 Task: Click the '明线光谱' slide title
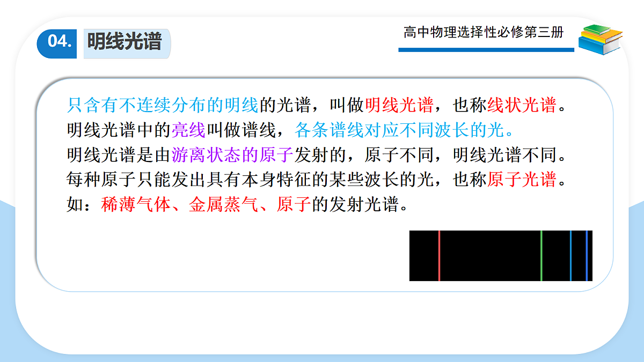pos(125,42)
